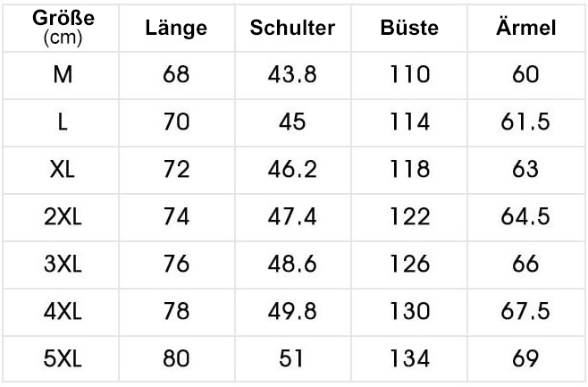This screenshot has height=387, width=588.
Task: Select shoulder value 51 for 5XL
Action: (x=291, y=358)
